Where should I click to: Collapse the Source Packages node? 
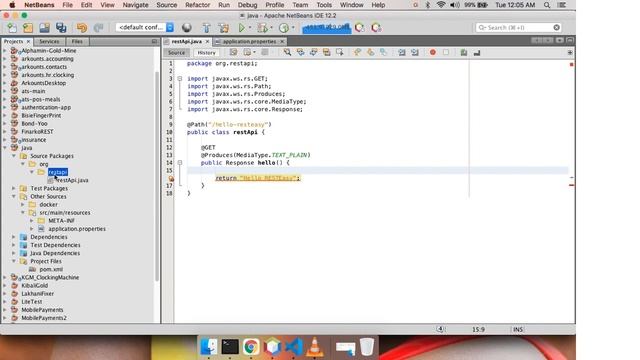(x=14, y=156)
